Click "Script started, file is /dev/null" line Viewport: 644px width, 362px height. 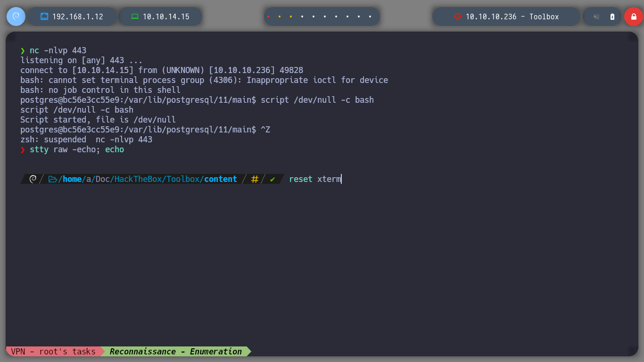98,120
